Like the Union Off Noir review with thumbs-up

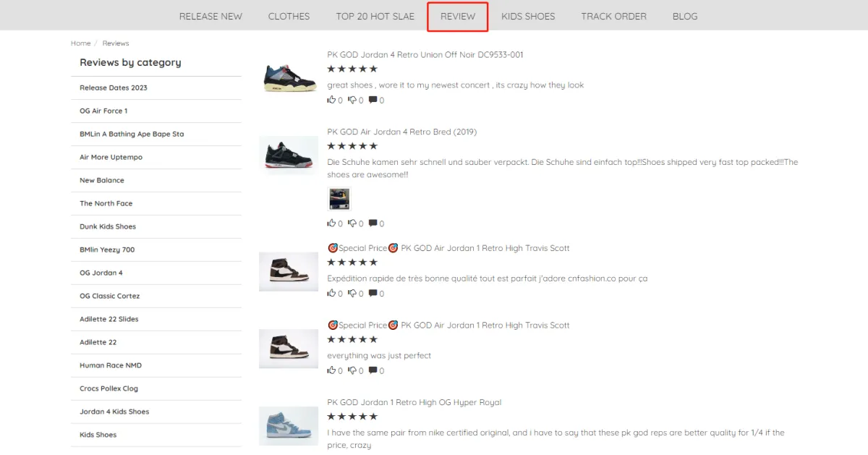click(332, 101)
